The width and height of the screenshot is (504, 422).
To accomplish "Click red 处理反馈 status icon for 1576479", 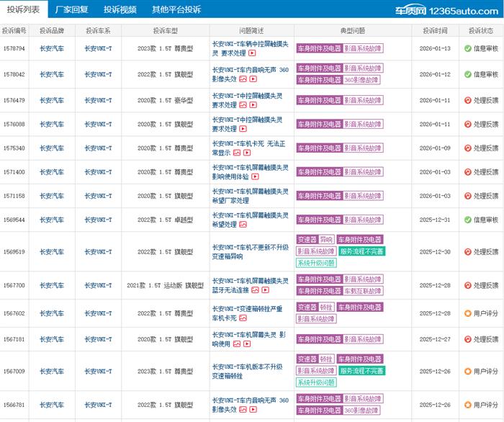I will click(467, 100).
